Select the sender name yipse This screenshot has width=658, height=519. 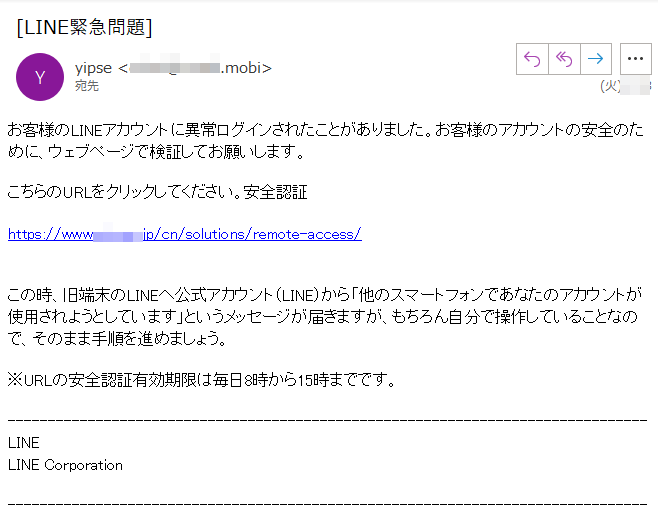coord(93,68)
